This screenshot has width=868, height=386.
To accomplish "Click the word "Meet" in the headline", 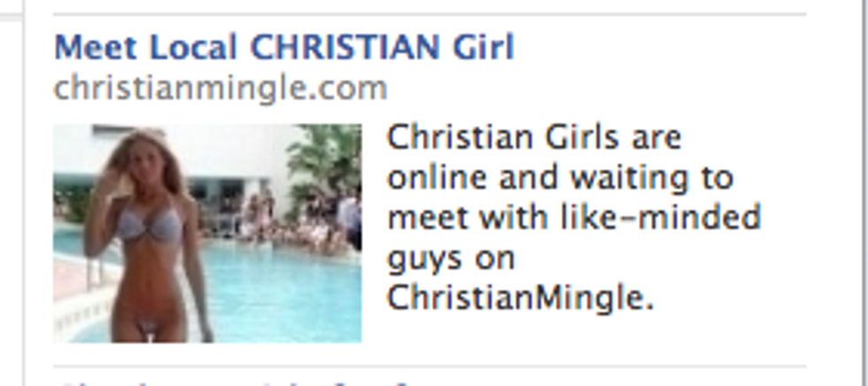I will [x=96, y=47].
